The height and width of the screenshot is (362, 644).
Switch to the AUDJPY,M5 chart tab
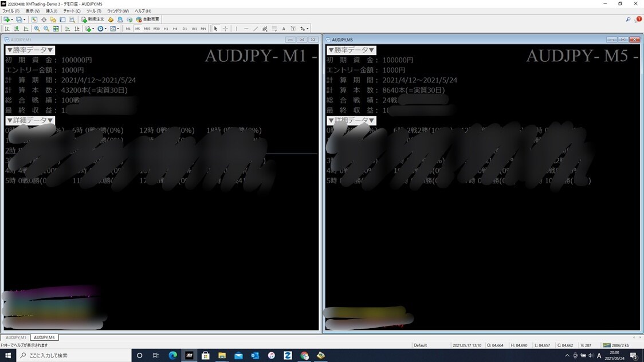point(44,337)
